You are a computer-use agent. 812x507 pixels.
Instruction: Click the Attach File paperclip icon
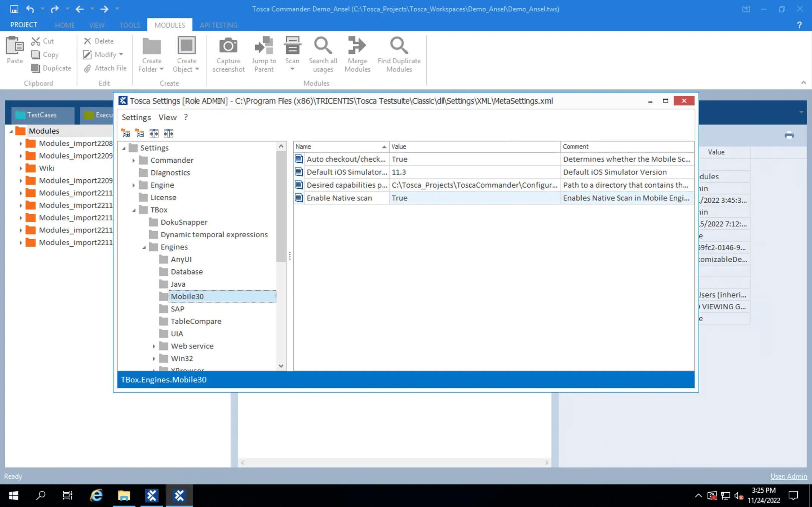(x=87, y=68)
